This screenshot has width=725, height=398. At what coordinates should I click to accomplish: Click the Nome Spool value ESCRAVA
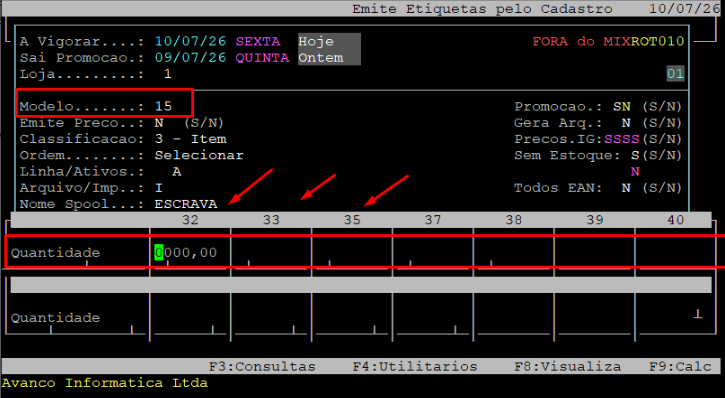186,204
